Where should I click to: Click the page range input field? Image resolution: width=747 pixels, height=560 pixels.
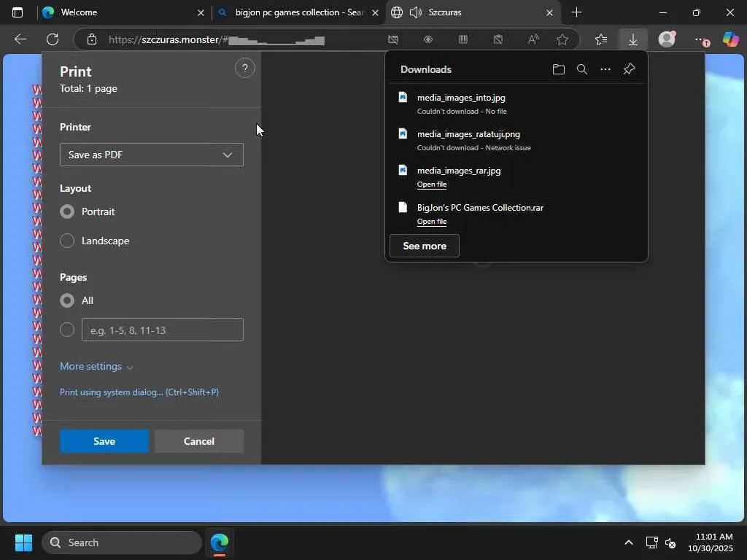163,330
